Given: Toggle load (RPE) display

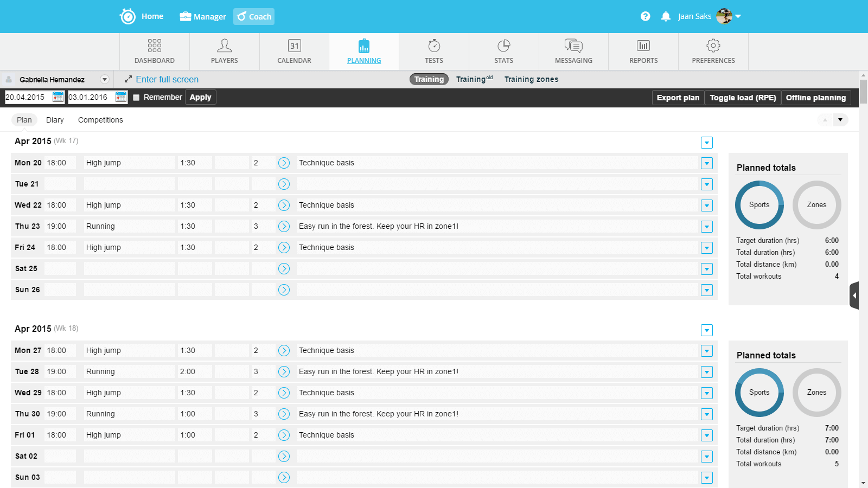Looking at the screenshot, I should [x=743, y=98].
